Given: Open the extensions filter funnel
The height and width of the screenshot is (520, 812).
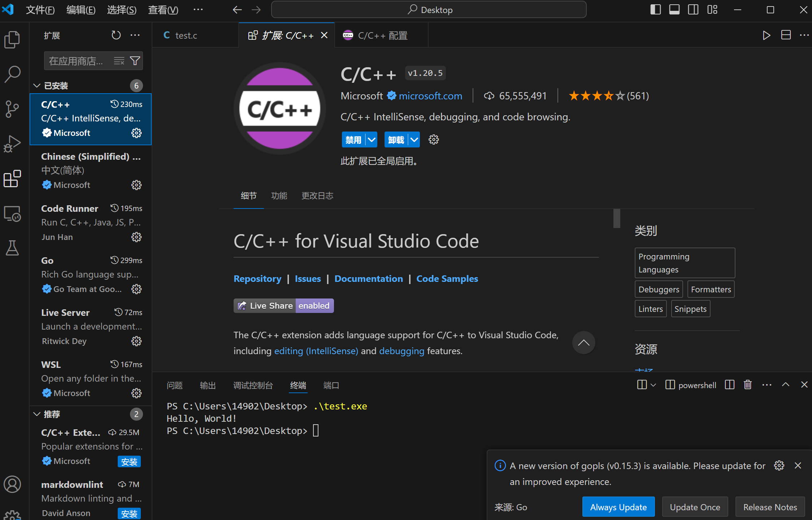Looking at the screenshot, I should 135,61.
